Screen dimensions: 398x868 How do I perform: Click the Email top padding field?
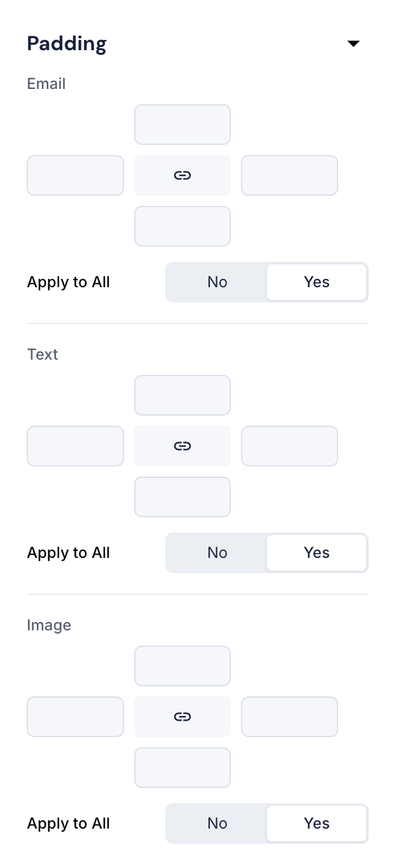coord(182,125)
